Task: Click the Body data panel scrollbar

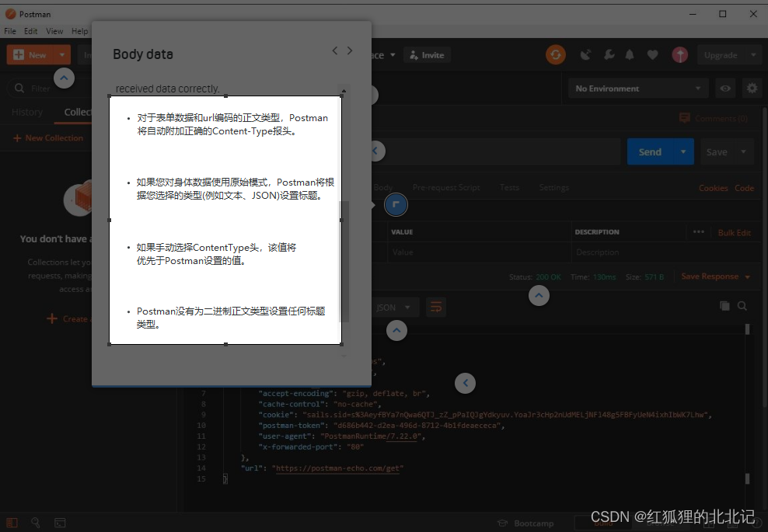Action: [x=344, y=262]
